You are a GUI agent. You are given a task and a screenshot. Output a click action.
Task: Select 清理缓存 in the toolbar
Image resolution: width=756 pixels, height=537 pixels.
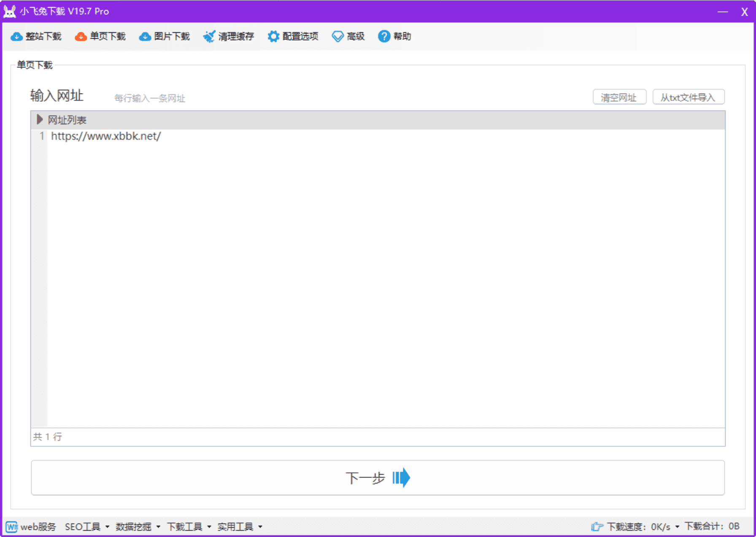pyautogui.click(x=236, y=37)
